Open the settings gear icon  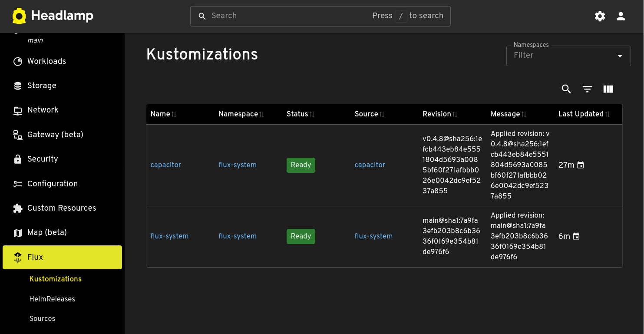click(x=600, y=17)
